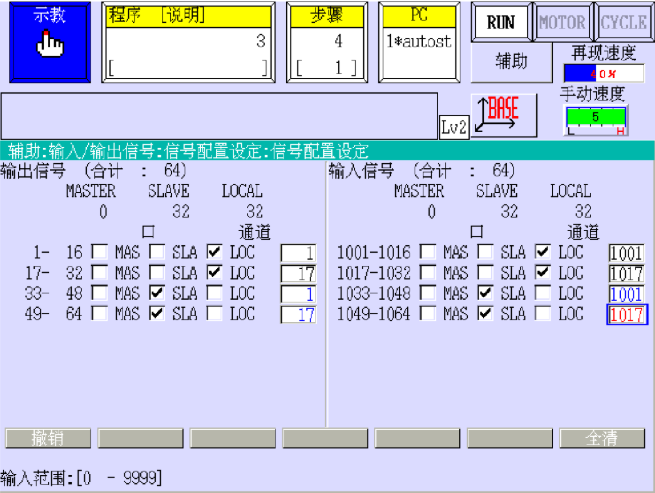Check SLA for output signals 1-16
This screenshot has height=493, width=655.
[x=157, y=252]
